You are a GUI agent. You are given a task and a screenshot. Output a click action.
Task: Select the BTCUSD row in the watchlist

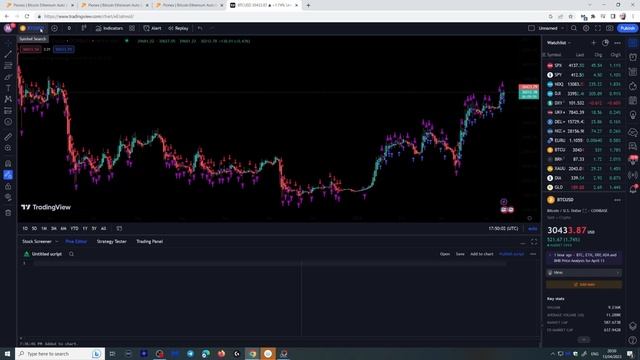click(x=584, y=150)
